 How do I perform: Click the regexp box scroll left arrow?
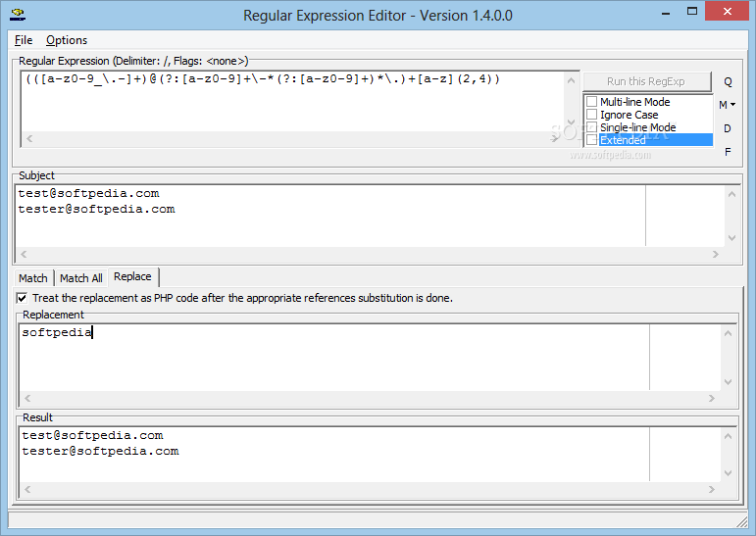[x=29, y=139]
